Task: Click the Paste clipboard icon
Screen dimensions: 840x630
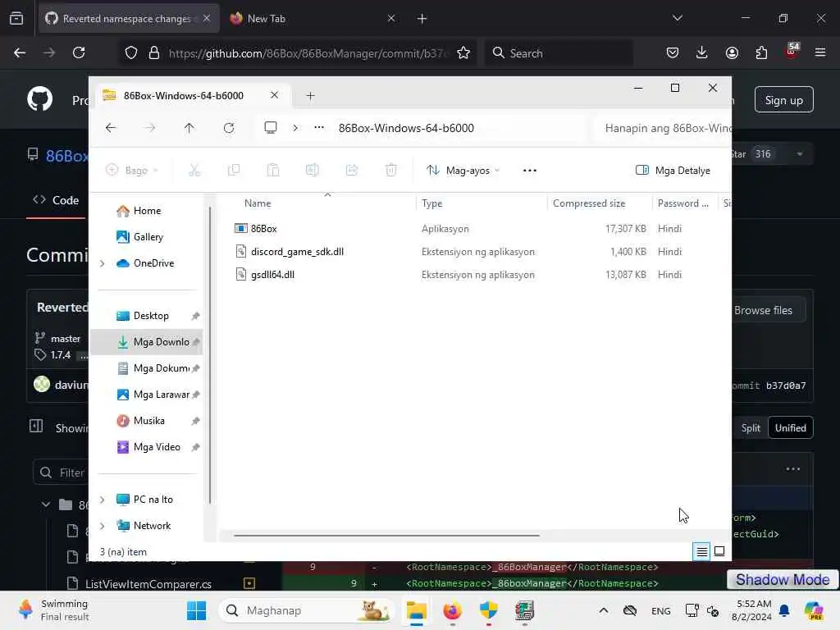Action: coord(273,171)
